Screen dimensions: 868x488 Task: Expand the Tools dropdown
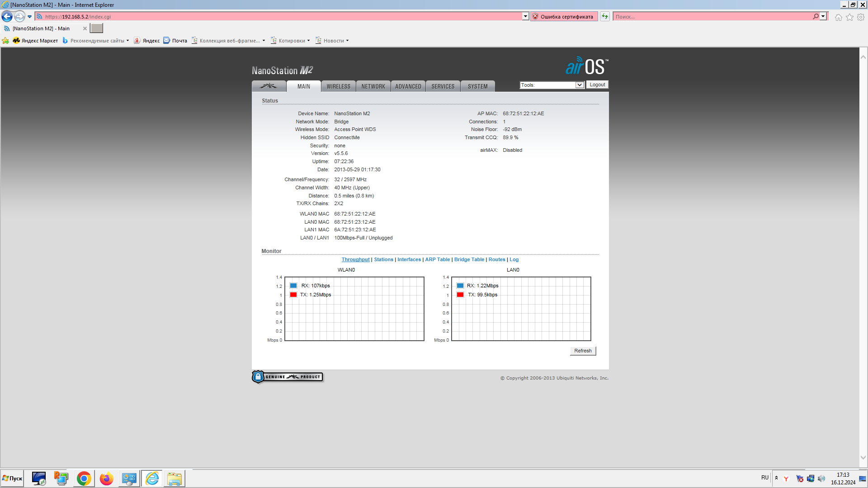579,85
